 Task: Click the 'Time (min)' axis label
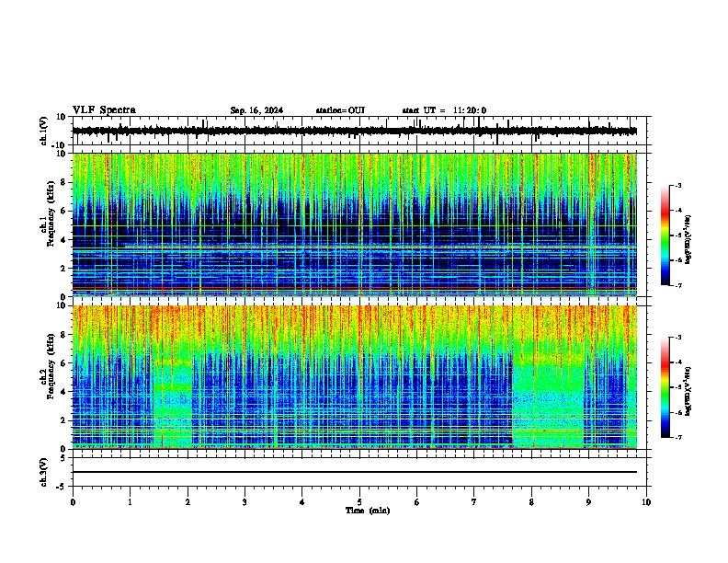tap(368, 511)
